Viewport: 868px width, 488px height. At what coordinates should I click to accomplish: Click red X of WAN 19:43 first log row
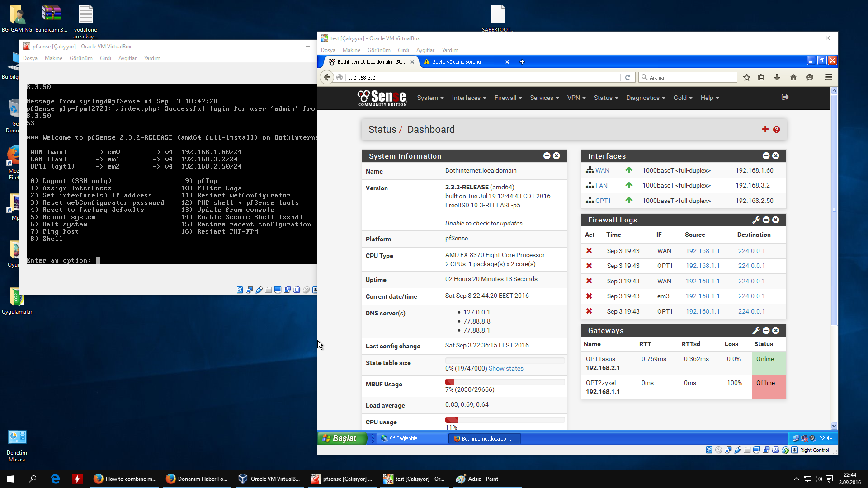click(x=589, y=251)
